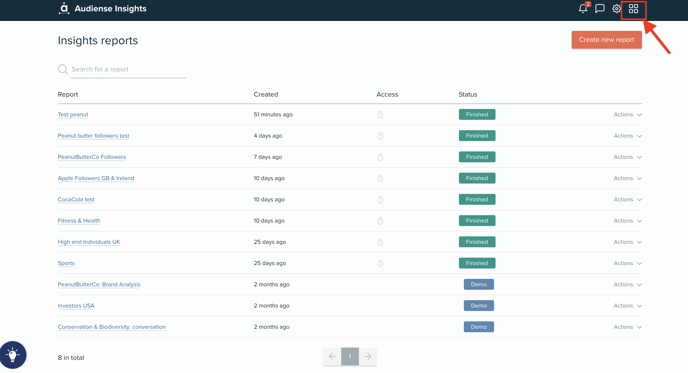The image size is (688, 373).
Task: Open Actions dropdown for PeanutButterCo Followers
Action: (627, 157)
